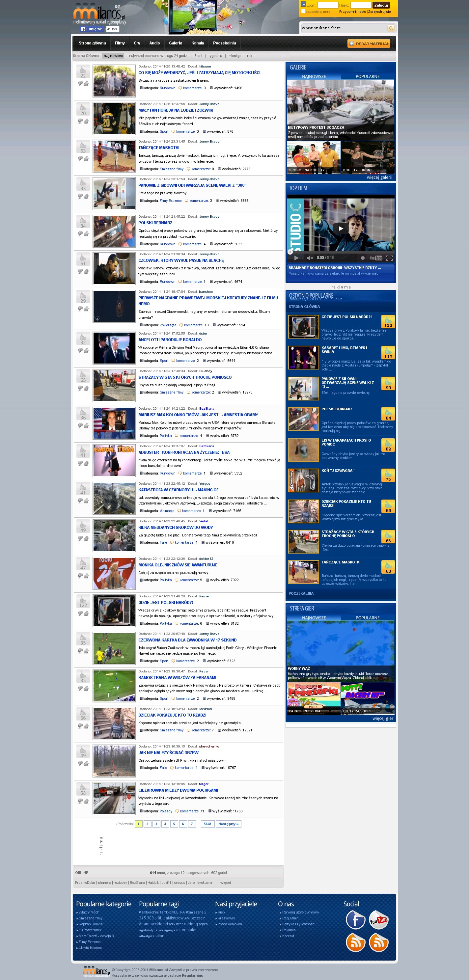Screen dimensions: 469x980
Task: Filter by '3 dni'
Action: coord(198,56)
